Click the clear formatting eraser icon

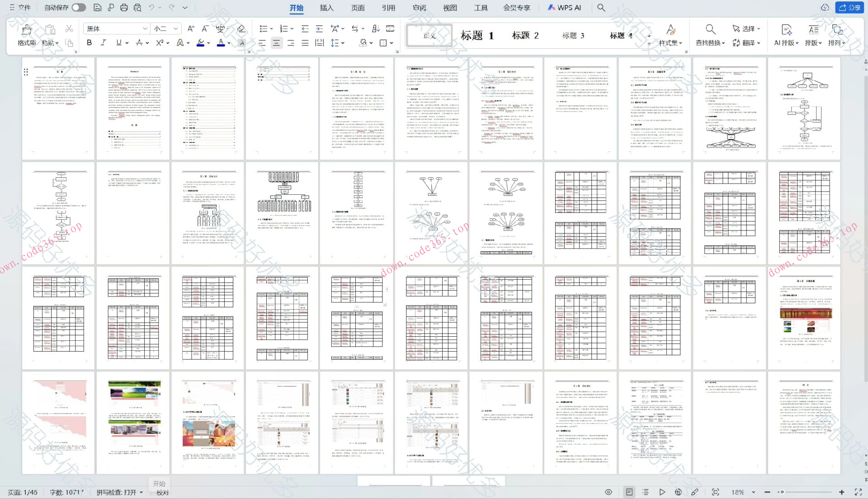point(241,28)
